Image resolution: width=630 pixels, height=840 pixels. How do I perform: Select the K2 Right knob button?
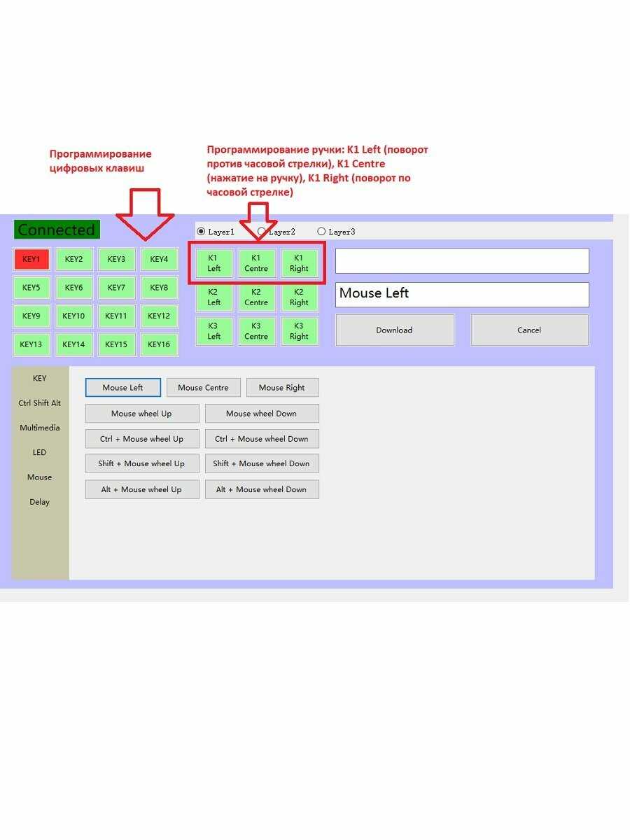299,297
